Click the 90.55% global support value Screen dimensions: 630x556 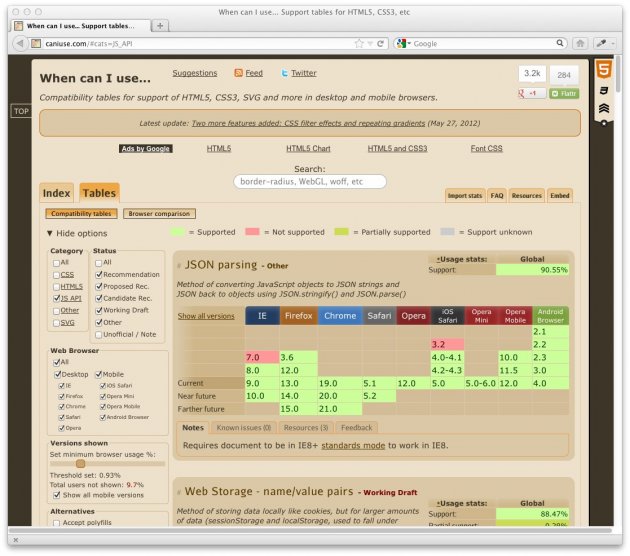[x=532, y=270]
